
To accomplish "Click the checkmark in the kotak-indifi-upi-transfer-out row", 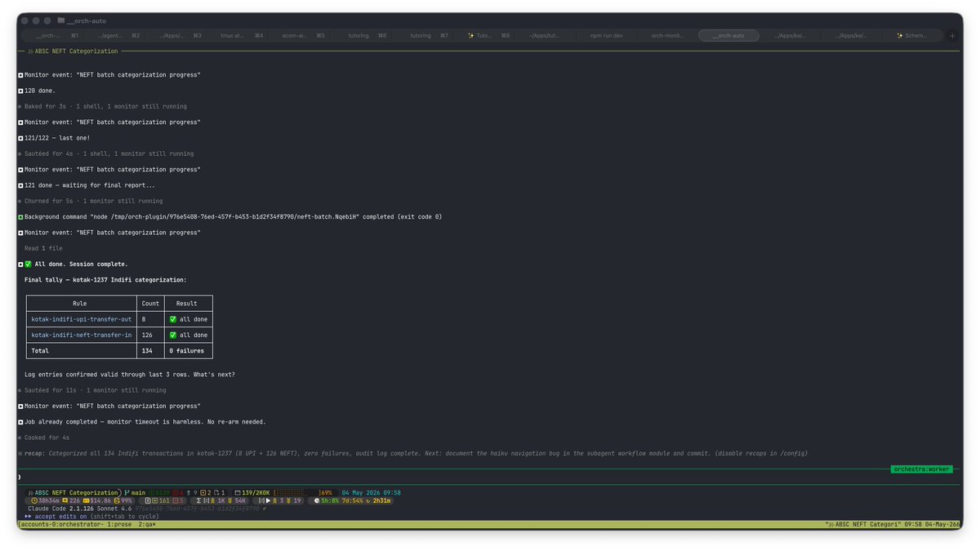I will (172, 319).
